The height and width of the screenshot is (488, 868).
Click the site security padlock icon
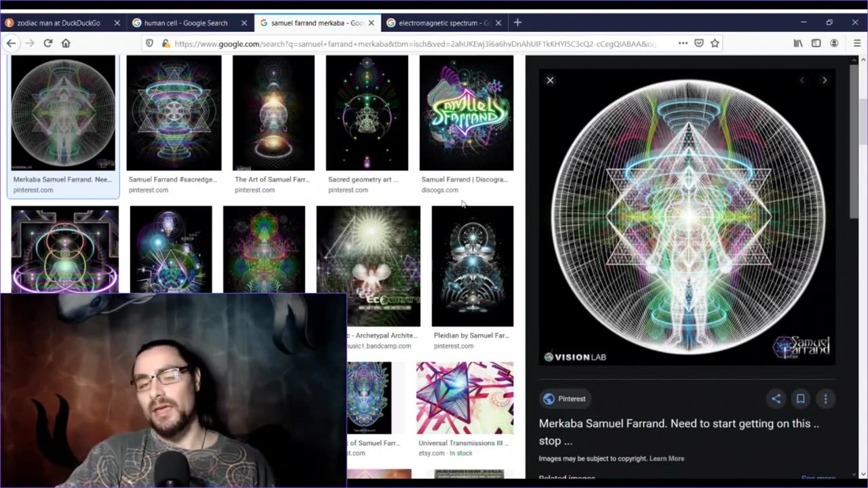coord(165,43)
